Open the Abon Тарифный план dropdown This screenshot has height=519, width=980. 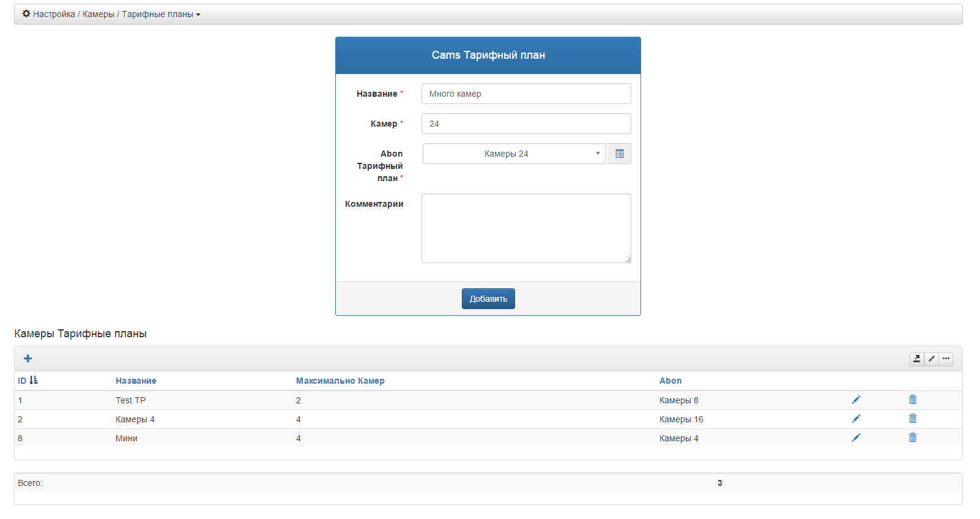[514, 154]
